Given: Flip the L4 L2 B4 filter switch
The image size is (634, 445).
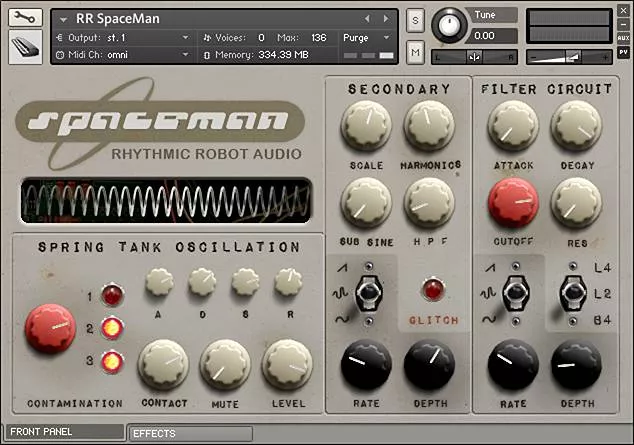Looking at the screenshot, I should point(573,294).
